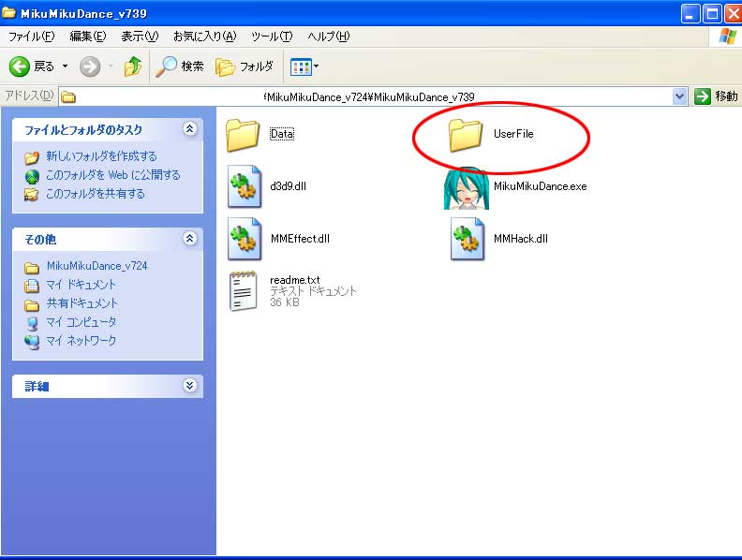Screen dimensions: 742x560
Task: Open the UserFile folder icon
Action: click(466, 135)
